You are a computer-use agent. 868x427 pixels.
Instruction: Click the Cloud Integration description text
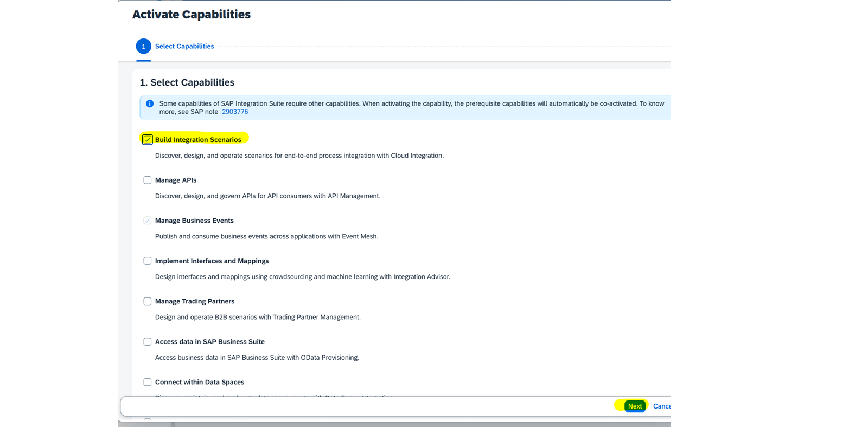[299, 156]
